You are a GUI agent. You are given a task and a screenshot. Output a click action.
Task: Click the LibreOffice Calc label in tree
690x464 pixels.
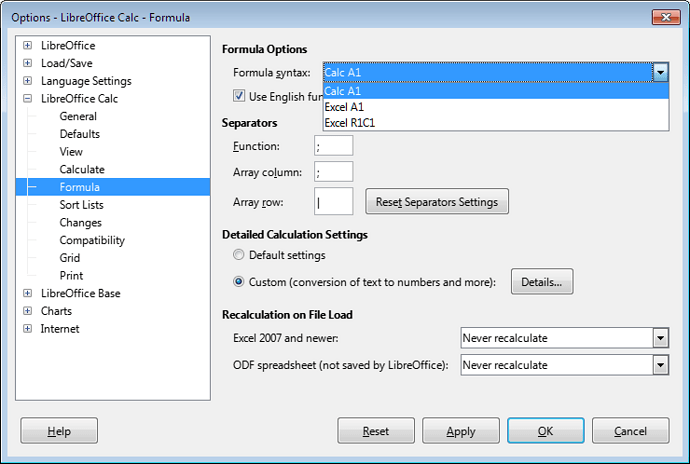(79, 99)
